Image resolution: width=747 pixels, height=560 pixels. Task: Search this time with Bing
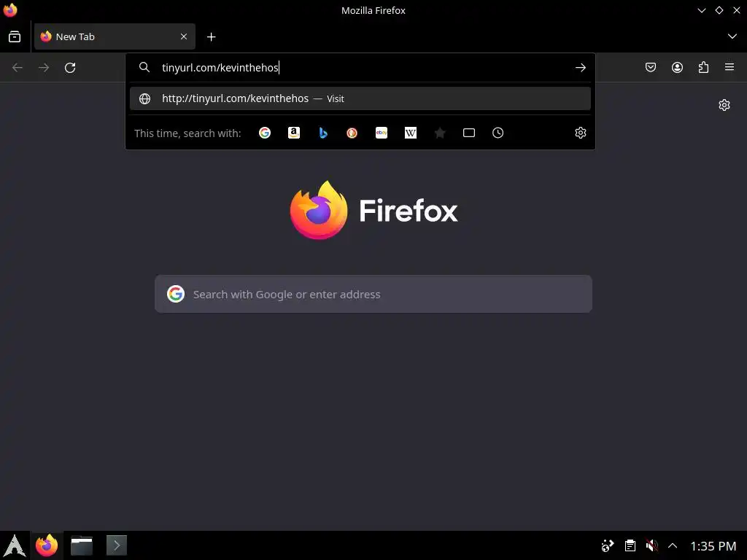tap(323, 133)
